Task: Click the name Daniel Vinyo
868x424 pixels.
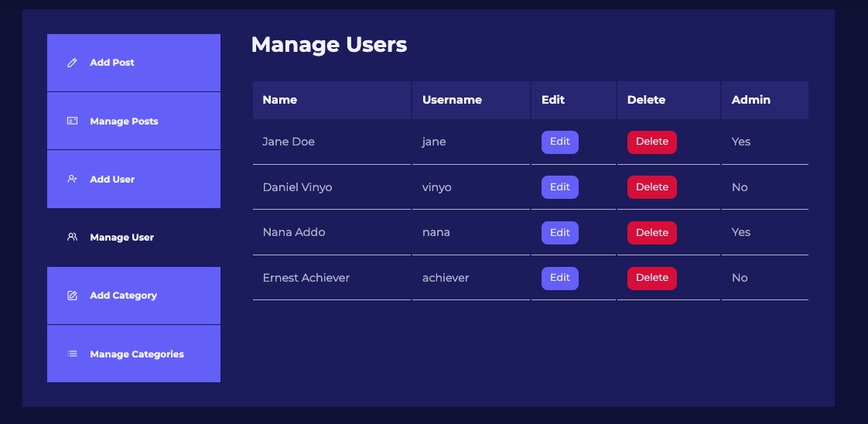Action: click(297, 187)
